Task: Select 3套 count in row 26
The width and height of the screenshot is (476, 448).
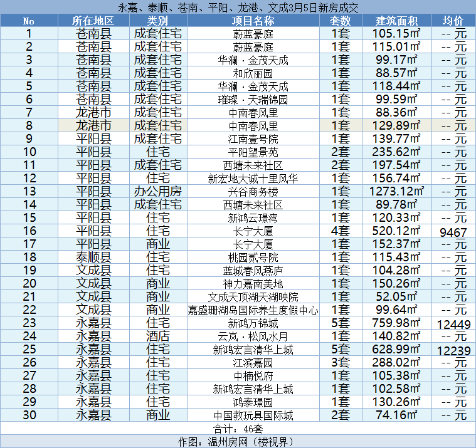Action: pos(341,362)
